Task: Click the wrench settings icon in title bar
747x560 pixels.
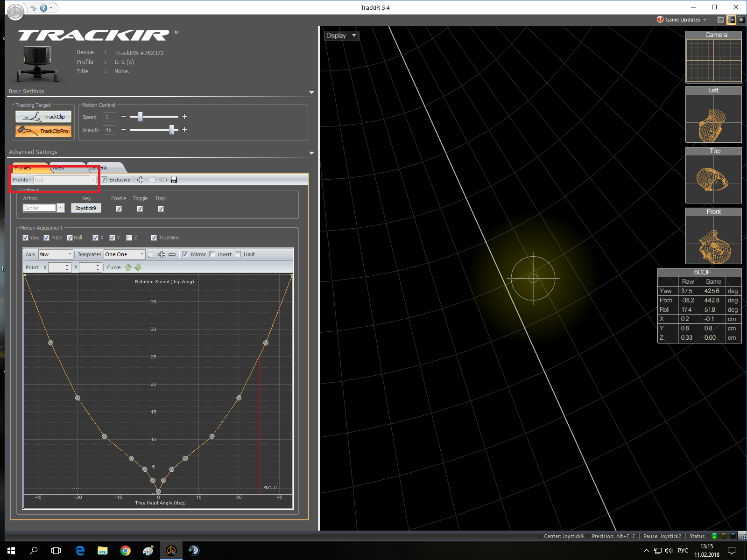Action: [x=33, y=8]
